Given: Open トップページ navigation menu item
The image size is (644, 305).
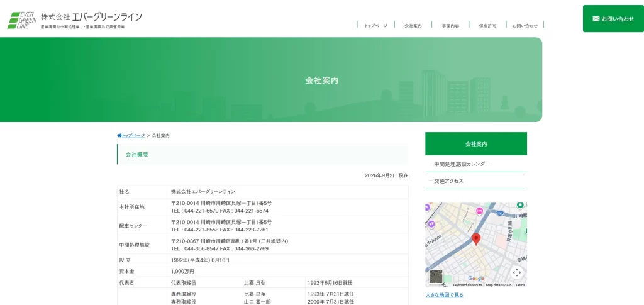Looking at the screenshot, I should [x=376, y=25].
